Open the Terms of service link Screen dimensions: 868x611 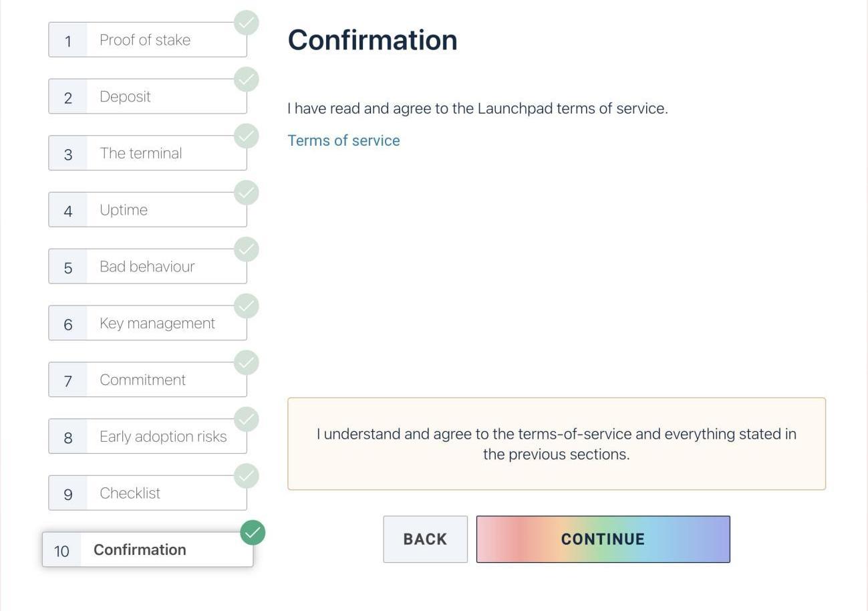(343, 140)
